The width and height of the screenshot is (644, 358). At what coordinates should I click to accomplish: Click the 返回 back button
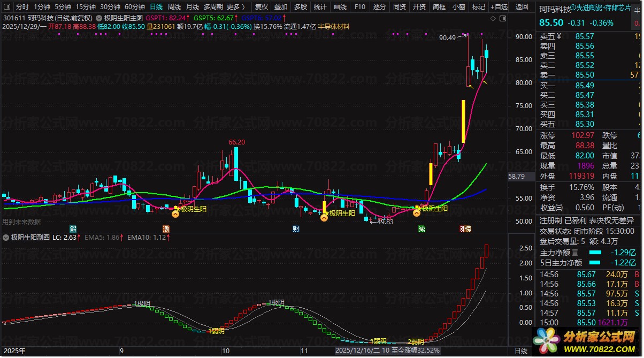[x=522, y=7]
